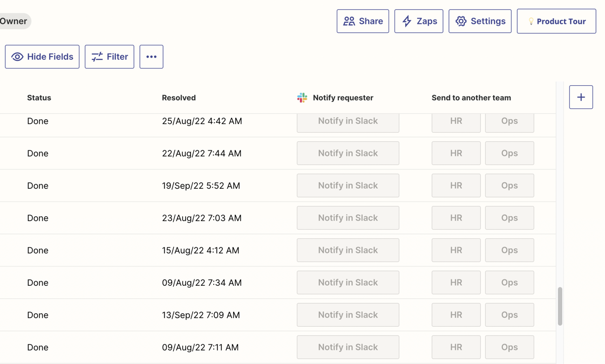
Task: Add a new field with plus button
Action: click(581, 97)
